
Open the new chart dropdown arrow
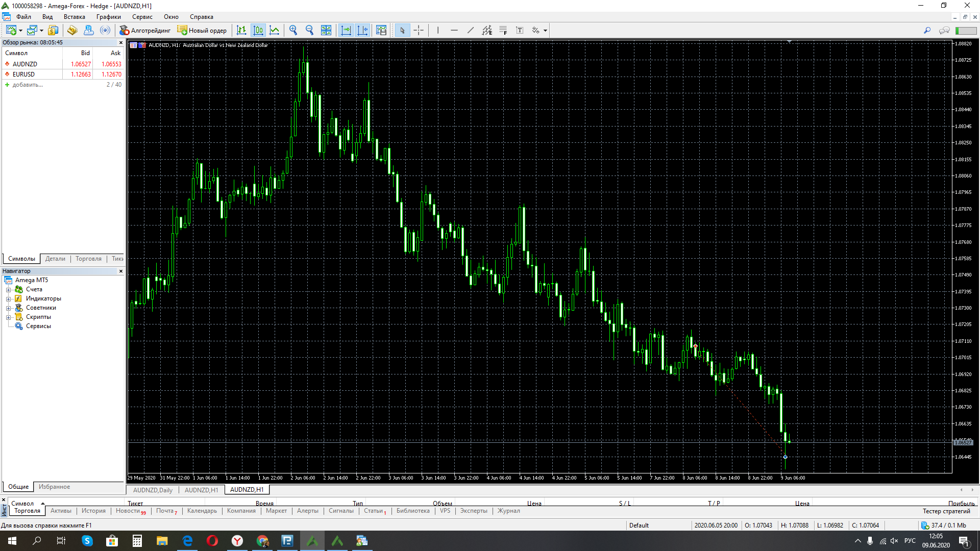click(x=20, y=31)
